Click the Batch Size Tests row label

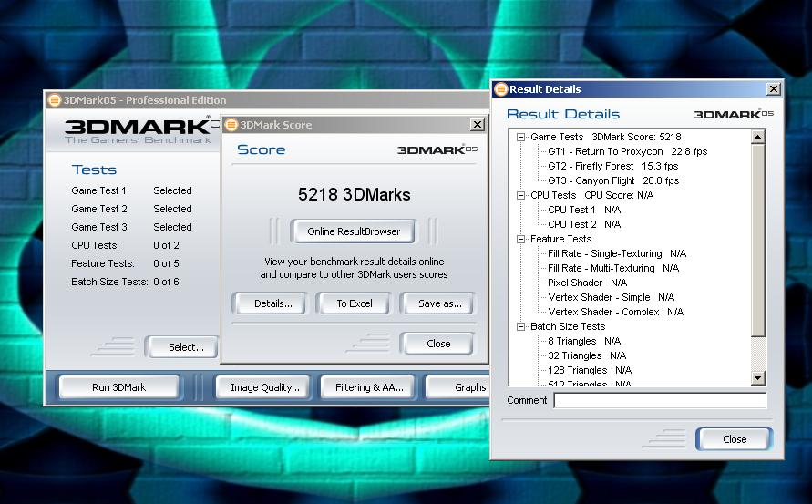click(568, 327)
